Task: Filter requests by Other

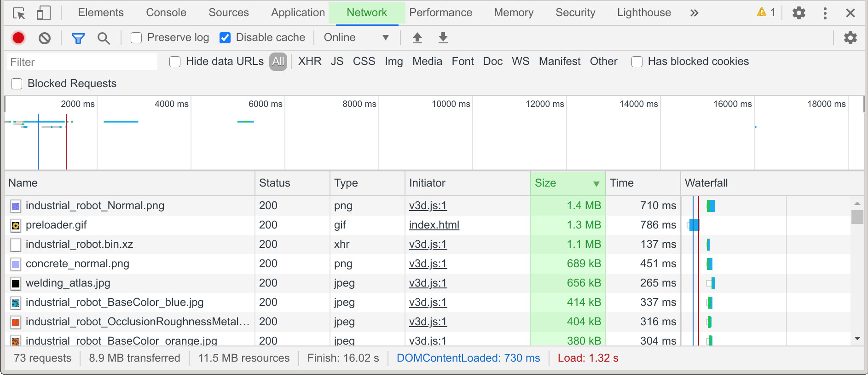Action: [604, 62]
